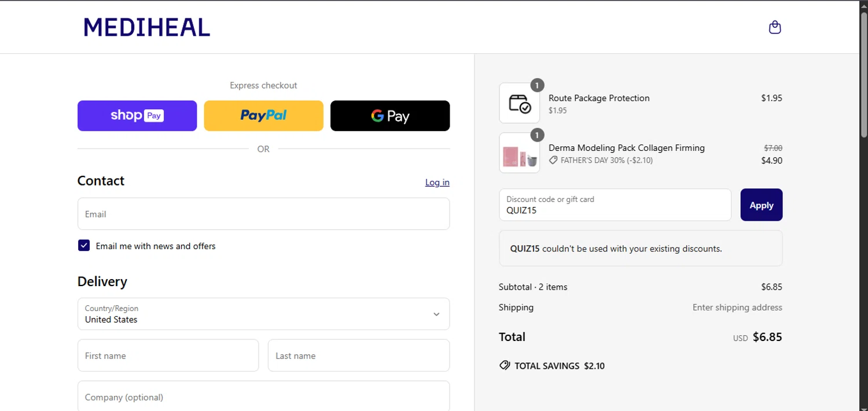Click the page vertical scrollbar
The height and width of the screenshot is (411, 868).
863,75
